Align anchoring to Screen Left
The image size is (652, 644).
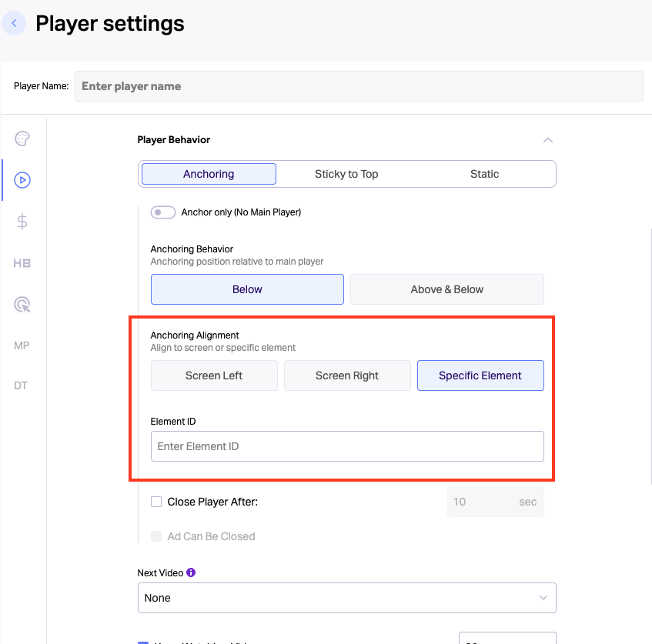(214, 375)
